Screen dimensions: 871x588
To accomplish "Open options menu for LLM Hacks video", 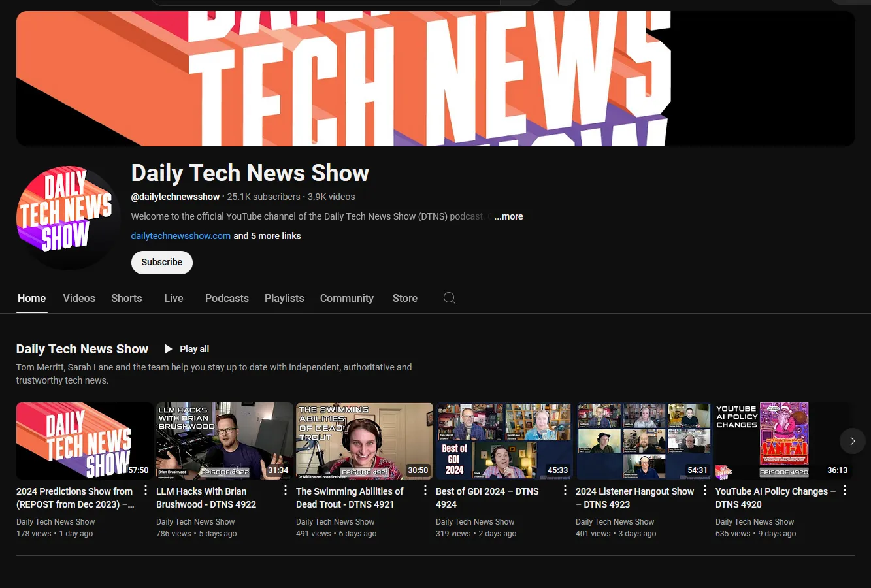I will click(x=286, y=491).
